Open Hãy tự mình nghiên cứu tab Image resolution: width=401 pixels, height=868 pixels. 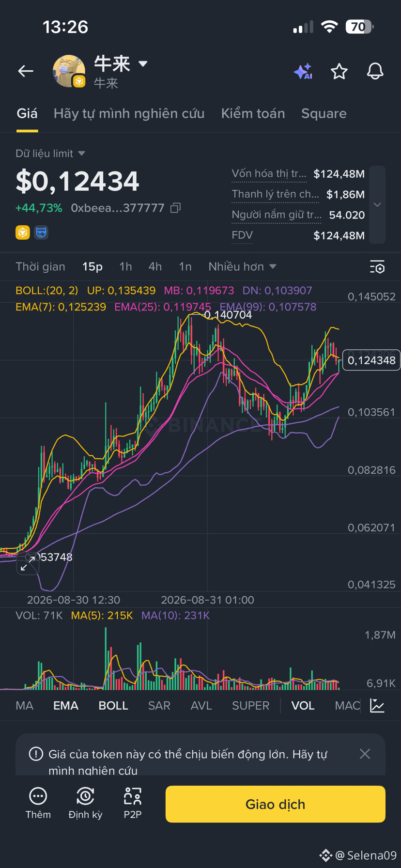tap(129, 113)
